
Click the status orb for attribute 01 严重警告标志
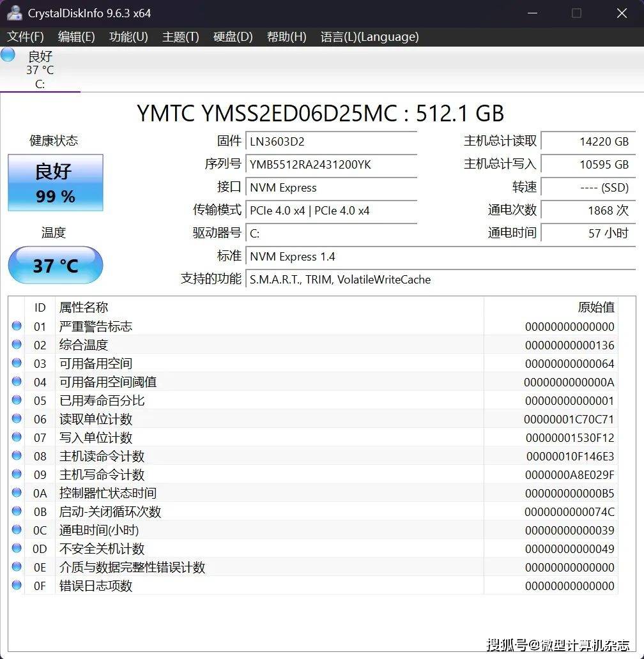coord(17,326)
